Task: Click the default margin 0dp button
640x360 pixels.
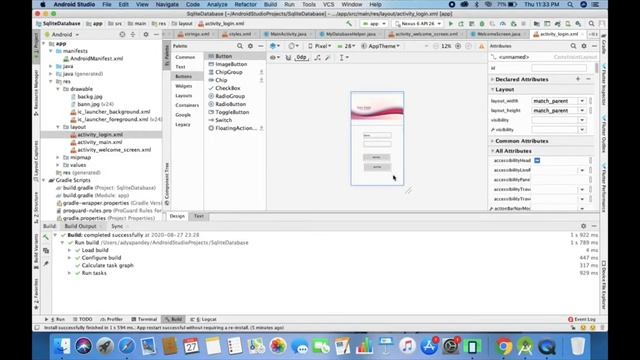Action: tap(301, 58)
